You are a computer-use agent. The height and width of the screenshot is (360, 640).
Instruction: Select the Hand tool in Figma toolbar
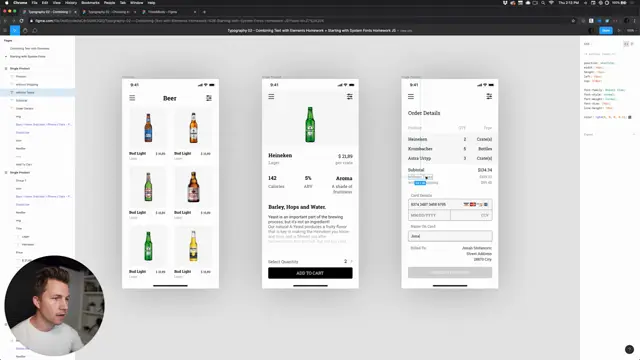click(25, 31)
